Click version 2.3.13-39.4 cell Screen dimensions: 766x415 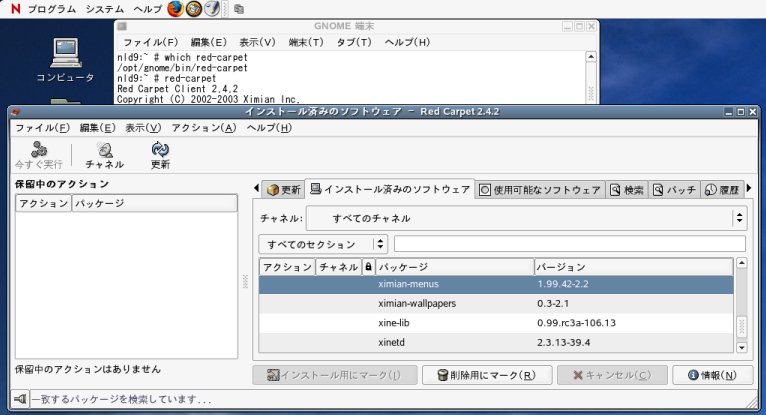pyautogui.click(x=563, y=343)
